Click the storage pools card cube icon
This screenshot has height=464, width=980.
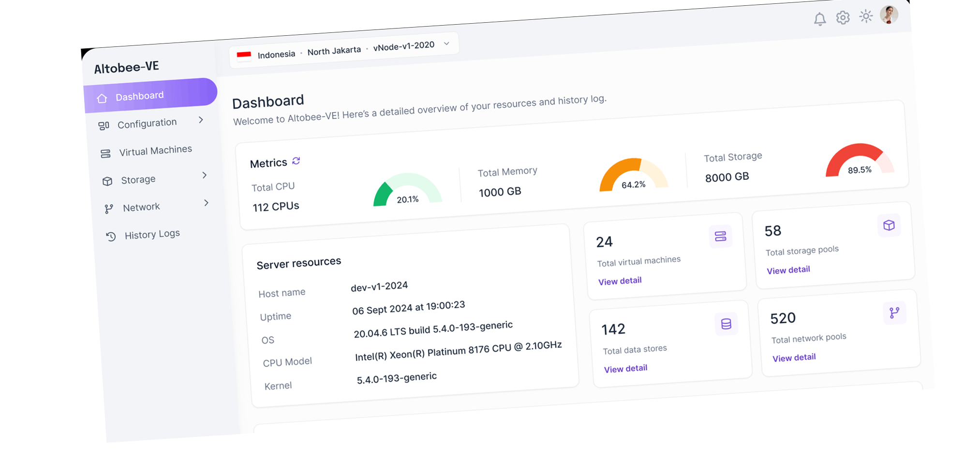coord(889,225)
